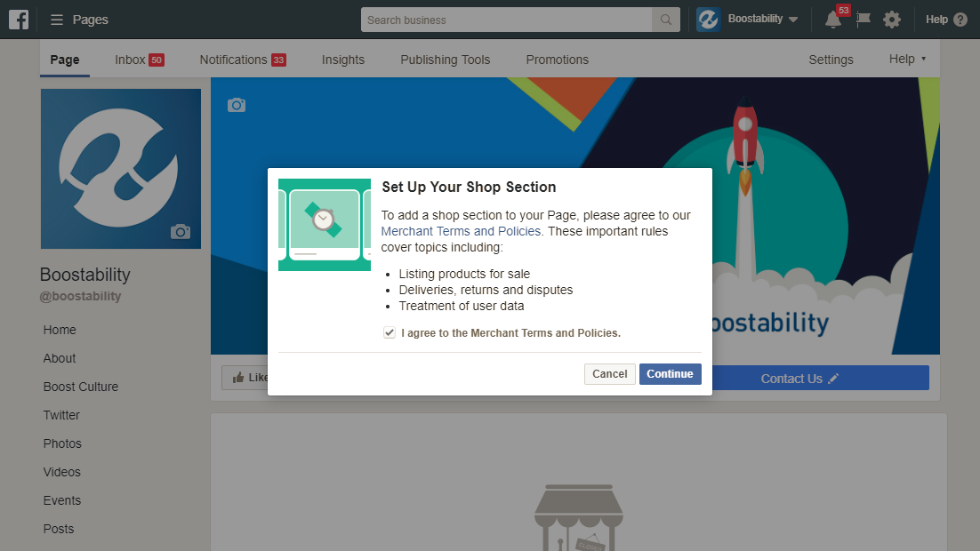Image resolution: width=980 pixels, height=551 pixels.
Task: Click the Contact Us pencil edit icon
Action: coord(833,379)
